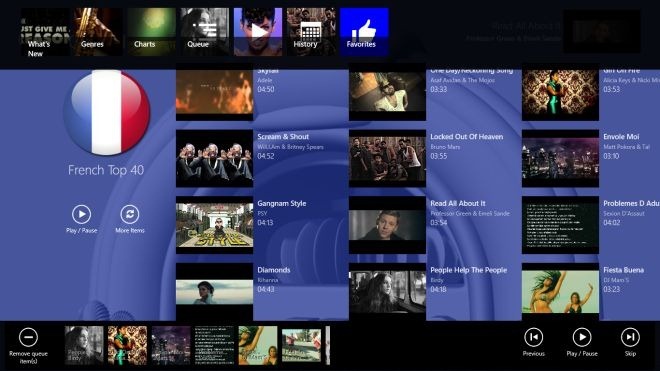Open the Genres tile
The width and height of the screenshot is (660, 371).
98,32
